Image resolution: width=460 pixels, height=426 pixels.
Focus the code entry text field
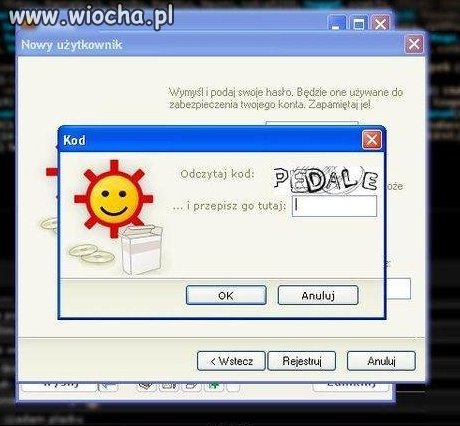point(335,206)
